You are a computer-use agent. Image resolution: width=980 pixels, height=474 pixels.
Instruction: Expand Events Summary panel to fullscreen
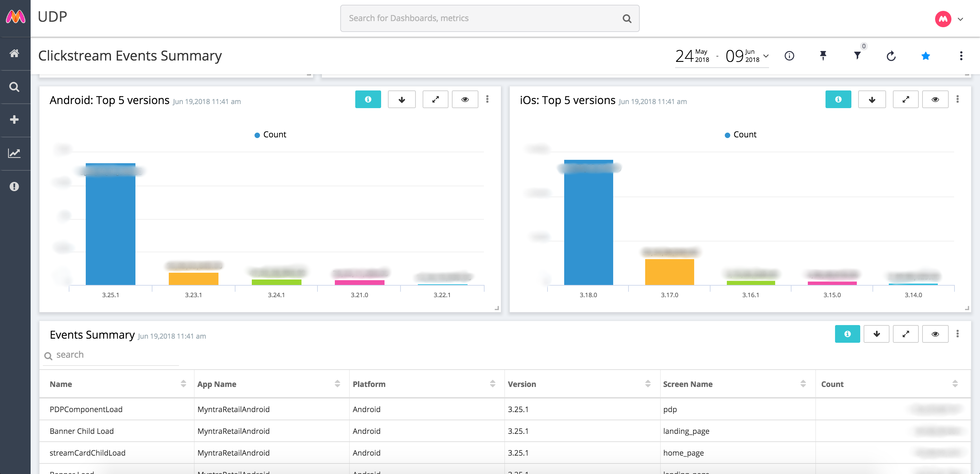(x=905, y=334)
